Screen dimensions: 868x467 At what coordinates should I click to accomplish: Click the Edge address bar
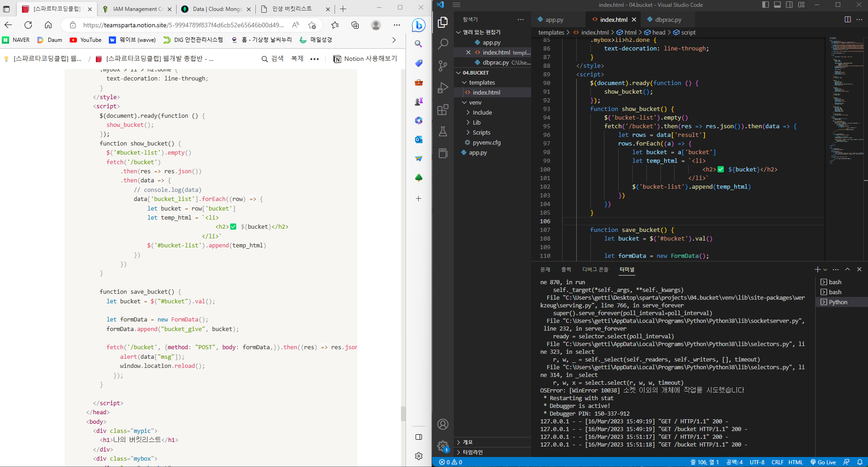tap(183, 25)
